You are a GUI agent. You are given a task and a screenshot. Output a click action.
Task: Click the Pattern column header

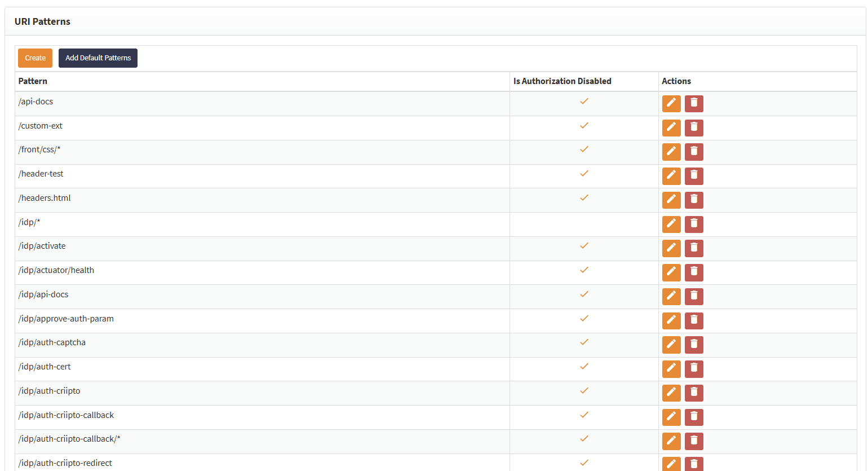point(33,81)
